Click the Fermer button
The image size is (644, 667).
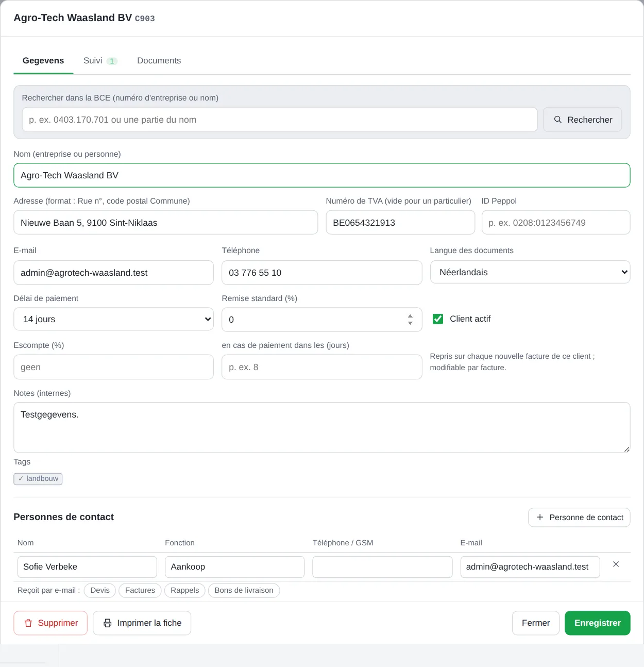point(536,623)
